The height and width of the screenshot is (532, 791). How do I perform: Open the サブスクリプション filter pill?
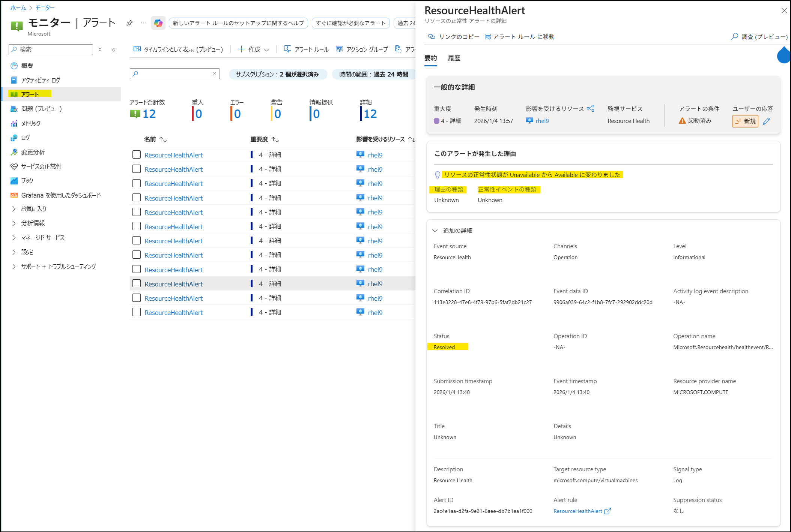coord(278,74)
